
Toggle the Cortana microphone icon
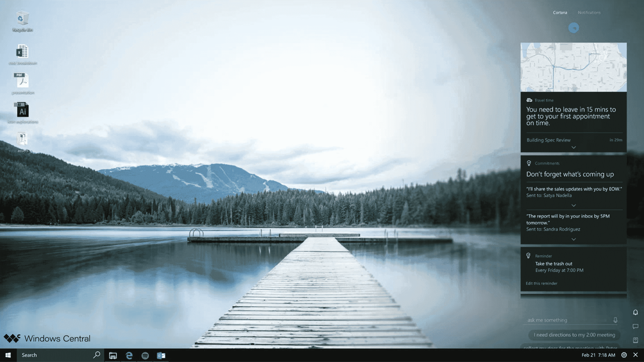(616, 320)
